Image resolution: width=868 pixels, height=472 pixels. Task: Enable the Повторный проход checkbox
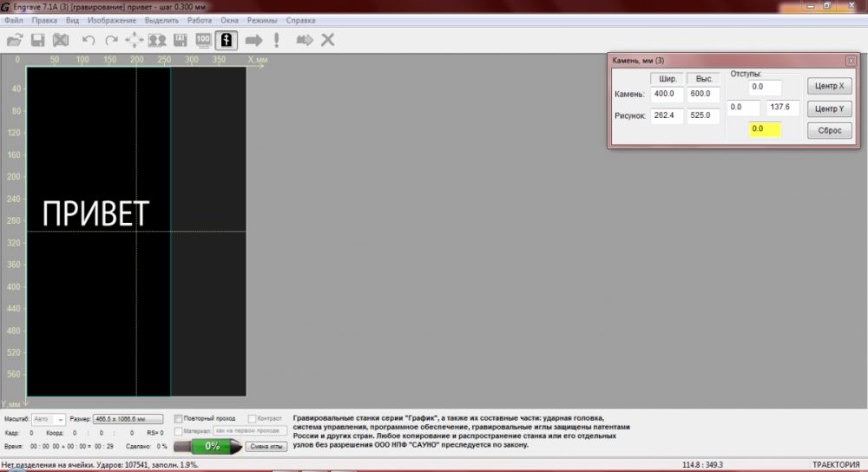tap(179, 418)
